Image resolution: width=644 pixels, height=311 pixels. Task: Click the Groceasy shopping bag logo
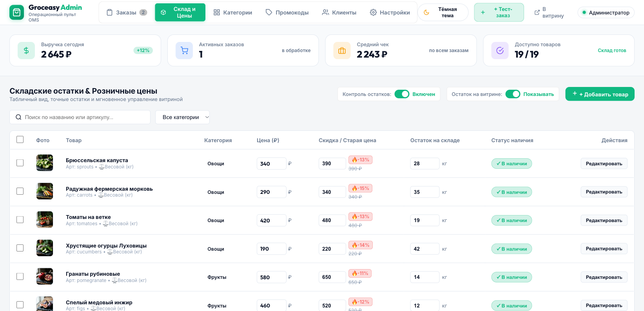[x=16, y=13]
